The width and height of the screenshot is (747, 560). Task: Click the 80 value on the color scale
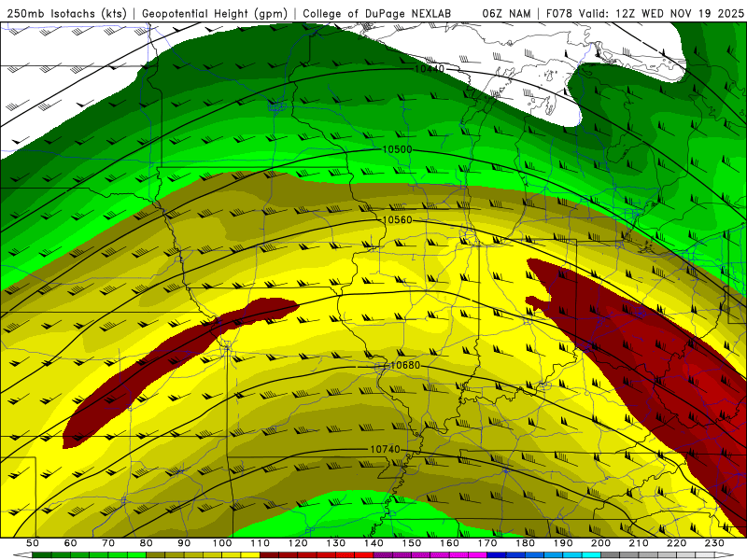tap(146, 543)
